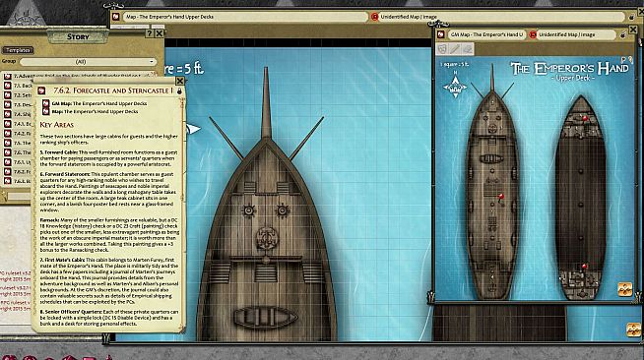644x360 pixels.
Task: Toggle the lock icon of the GM Map window
Action: tap(622, 35)
